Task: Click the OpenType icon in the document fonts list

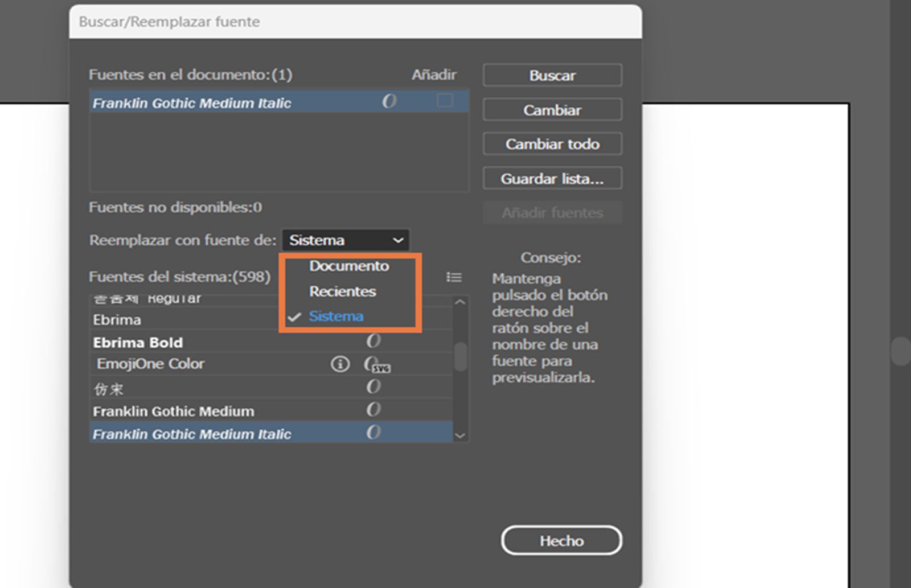Action: (389, 101)
